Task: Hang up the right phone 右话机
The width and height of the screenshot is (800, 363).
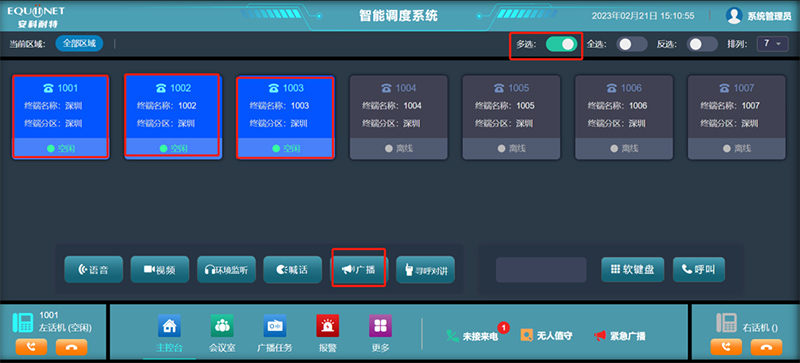Action: (x=766, y=347)
